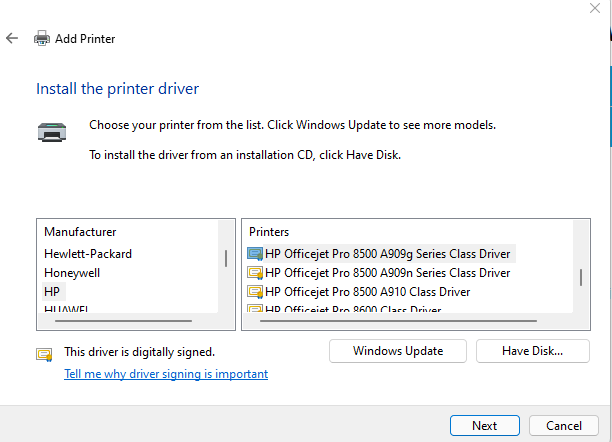612x442 pixels.
Task: Click the A909g Series driver certificate icon
Action: coord(255,254)
